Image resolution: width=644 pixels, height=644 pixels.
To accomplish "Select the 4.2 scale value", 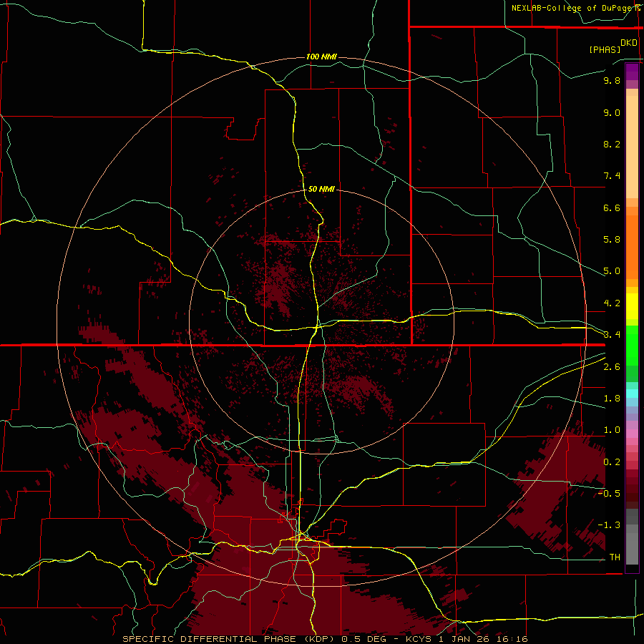I will click(612, 303).
